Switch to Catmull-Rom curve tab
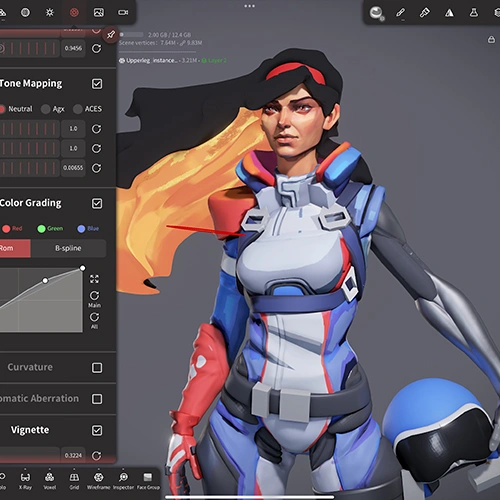This screenshot has height=500, width=500. [15, 248]
